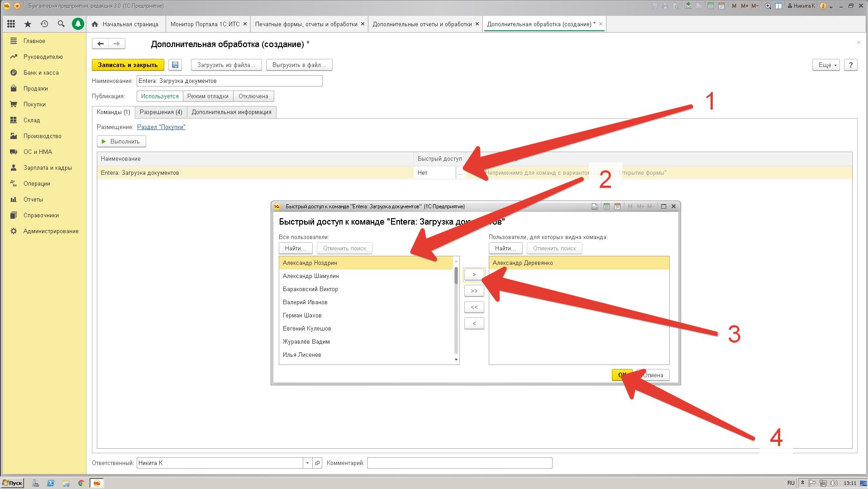Click the zoom scale magnifier icon
Viewport: 868px width, 489px height.
[768, 6]
